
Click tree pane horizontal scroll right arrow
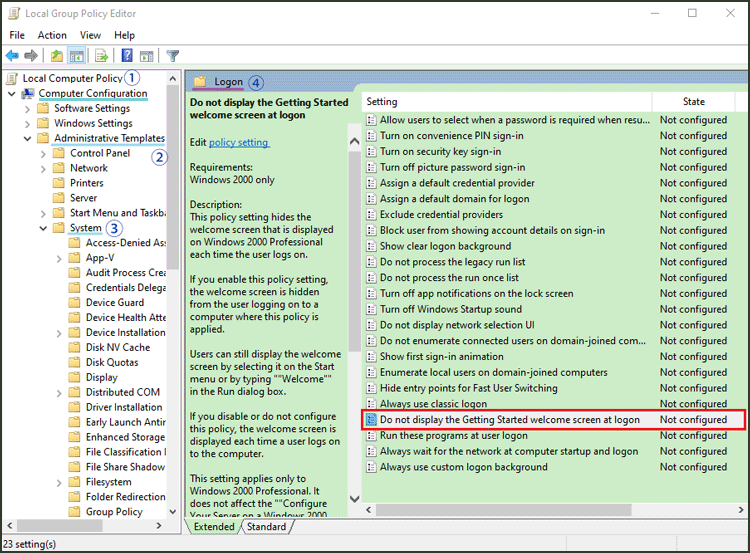tap(159, 526)
